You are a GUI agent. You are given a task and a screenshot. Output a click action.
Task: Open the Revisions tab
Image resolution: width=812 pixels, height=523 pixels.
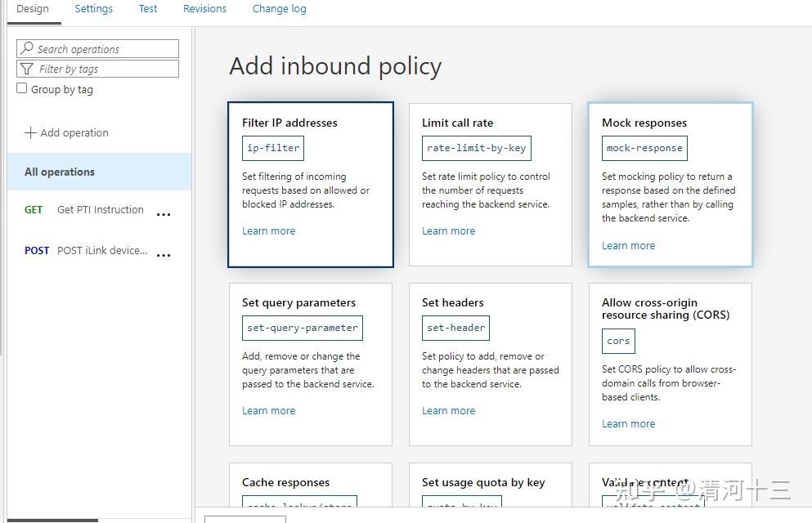coord(204,9)
